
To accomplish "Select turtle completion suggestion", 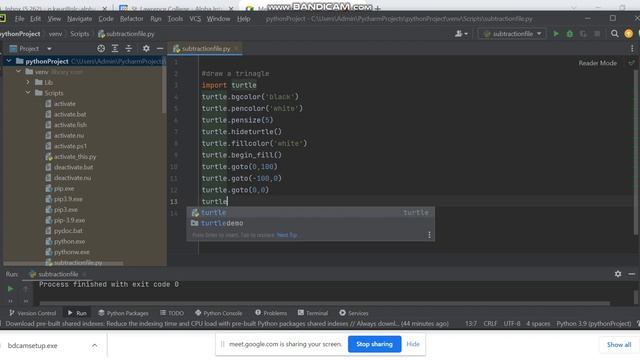I will [x=310, y=212].
